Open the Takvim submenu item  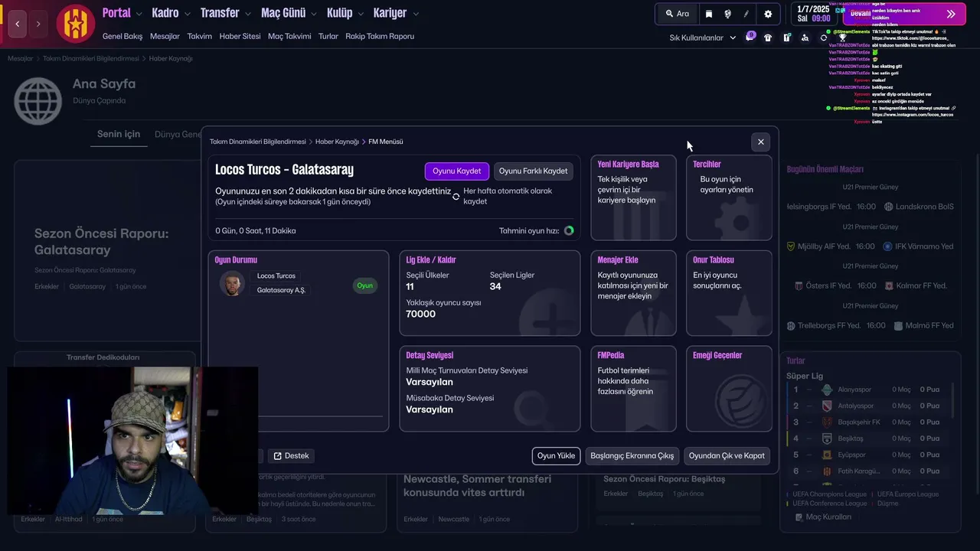click(x=200, y=36)
